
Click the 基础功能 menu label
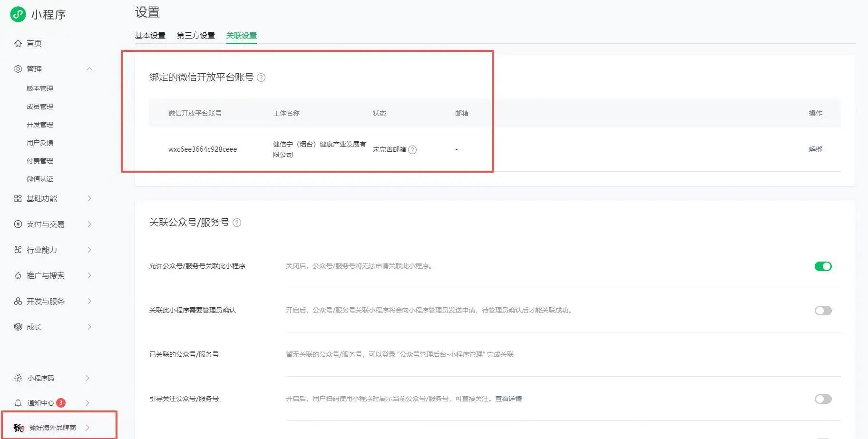click(42, 198)
